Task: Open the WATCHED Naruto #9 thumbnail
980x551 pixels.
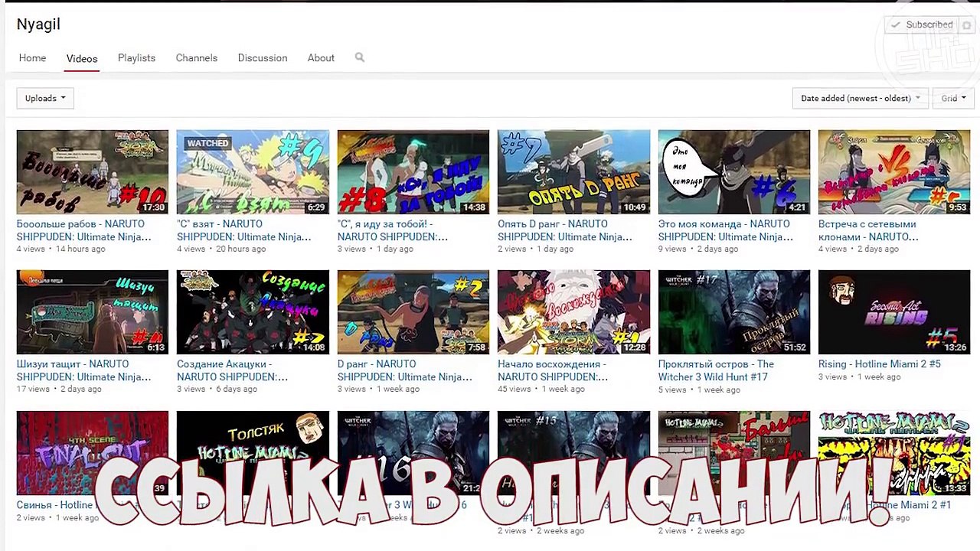Action: coord(253,172)
